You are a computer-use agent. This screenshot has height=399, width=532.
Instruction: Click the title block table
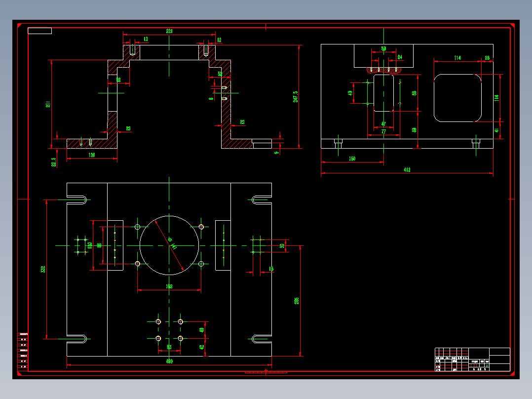[472, 359]
